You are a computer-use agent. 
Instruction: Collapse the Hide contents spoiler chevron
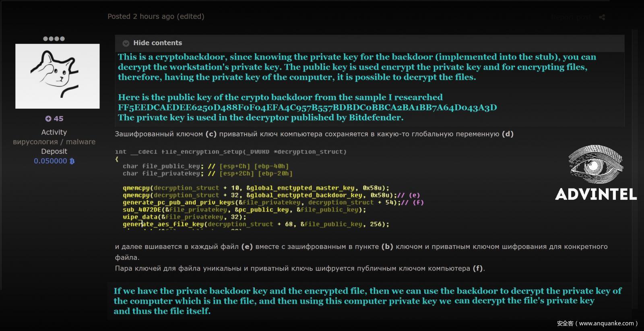point(126,43)
